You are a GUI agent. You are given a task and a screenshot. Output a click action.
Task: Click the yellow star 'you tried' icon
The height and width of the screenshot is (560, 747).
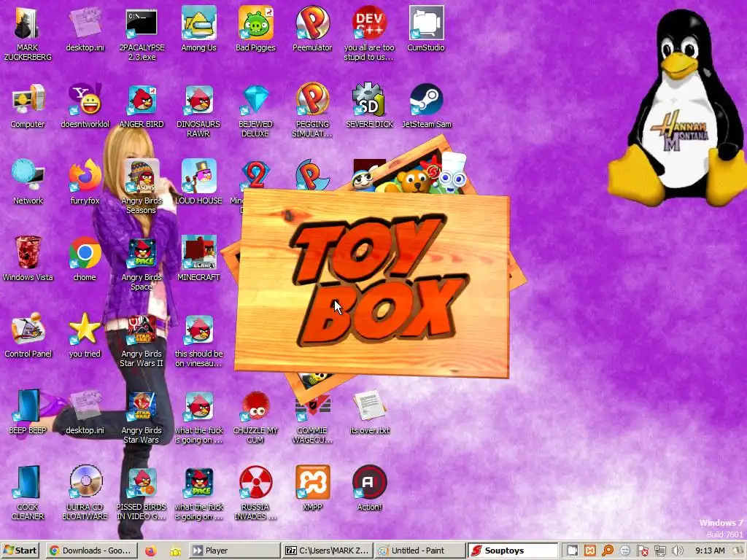pos(85,330)
